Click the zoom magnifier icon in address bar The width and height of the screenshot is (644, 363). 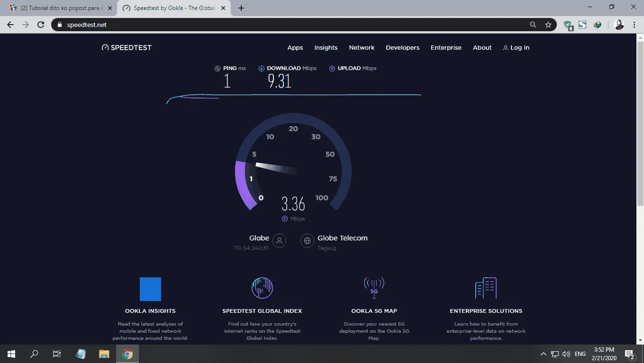pyautogui.click(x=533, y=25)
